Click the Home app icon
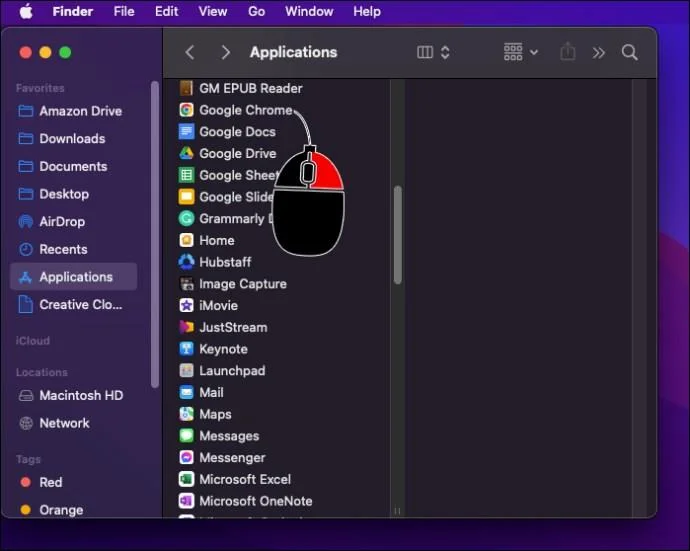 point(186,240)
